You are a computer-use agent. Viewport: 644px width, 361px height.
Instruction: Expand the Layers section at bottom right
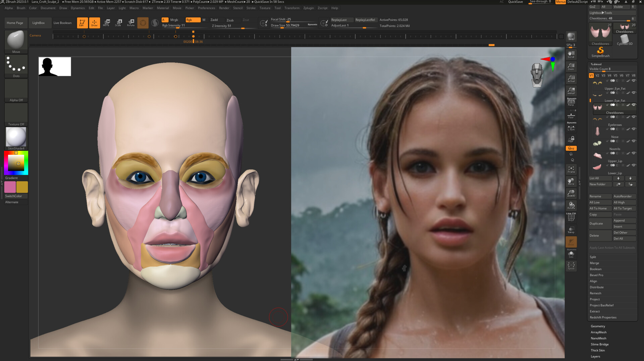(x=595, y=356)
